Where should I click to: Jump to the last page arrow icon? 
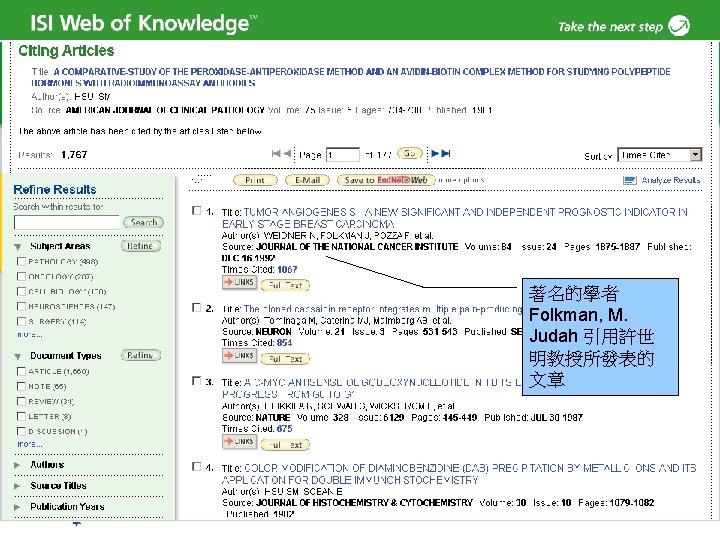pos(446,153)
